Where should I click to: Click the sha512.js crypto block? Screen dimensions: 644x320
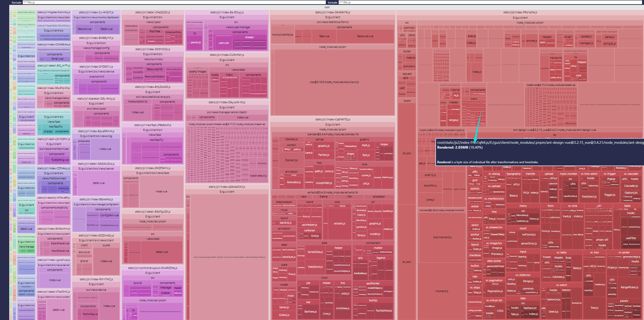[430, 175]
